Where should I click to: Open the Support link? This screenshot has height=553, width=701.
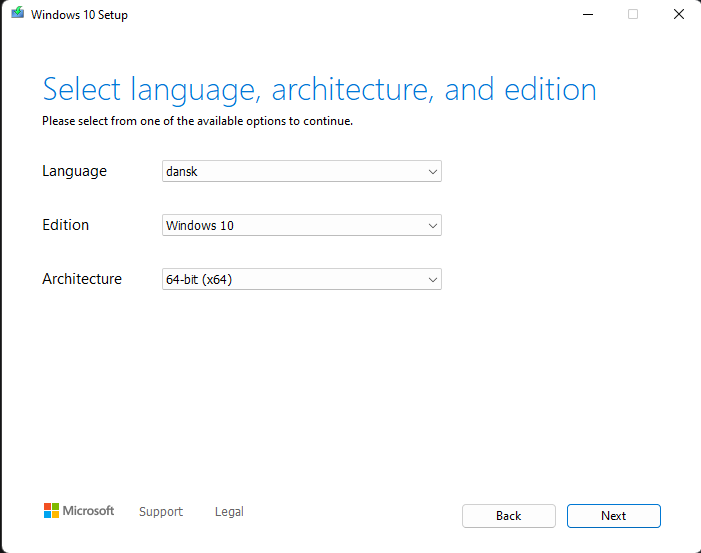pos(161,512)
